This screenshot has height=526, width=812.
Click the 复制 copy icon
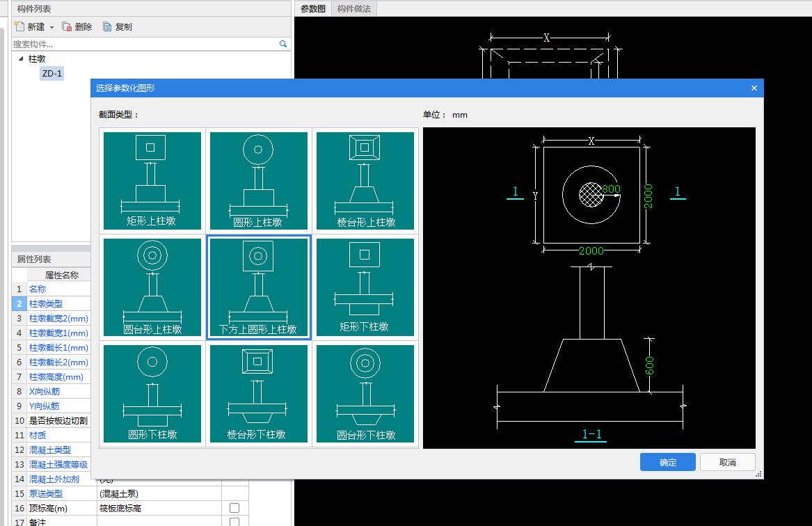click(x=107, y=26)
